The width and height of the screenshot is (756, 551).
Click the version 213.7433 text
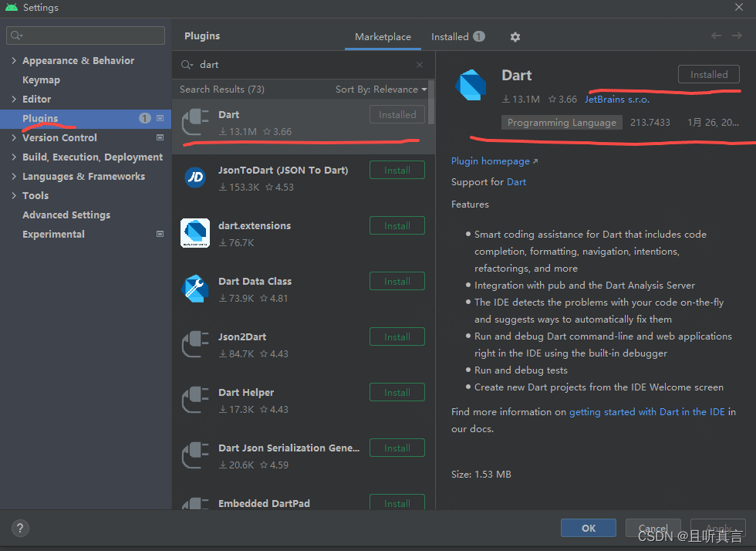click(650, 123)
